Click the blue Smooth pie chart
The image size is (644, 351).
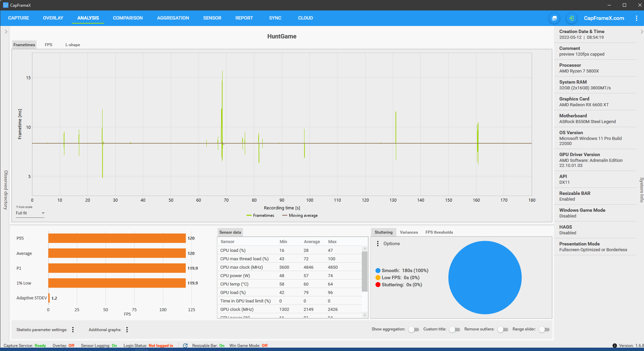pos(485,277)
